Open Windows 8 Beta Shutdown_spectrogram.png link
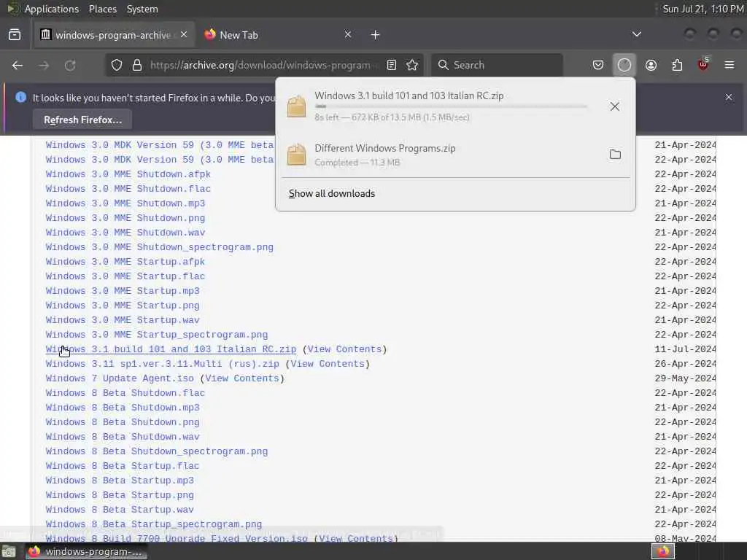 pos(157,451)
